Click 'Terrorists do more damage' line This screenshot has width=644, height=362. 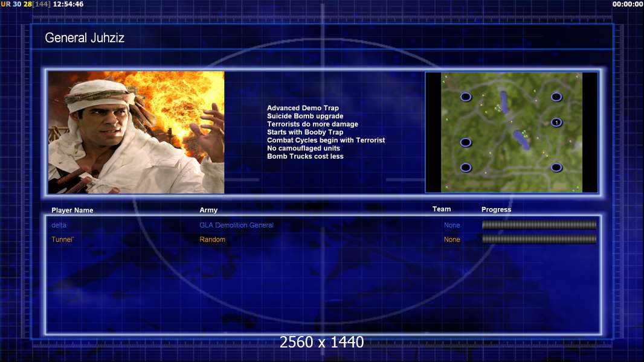tap(312, 124)
